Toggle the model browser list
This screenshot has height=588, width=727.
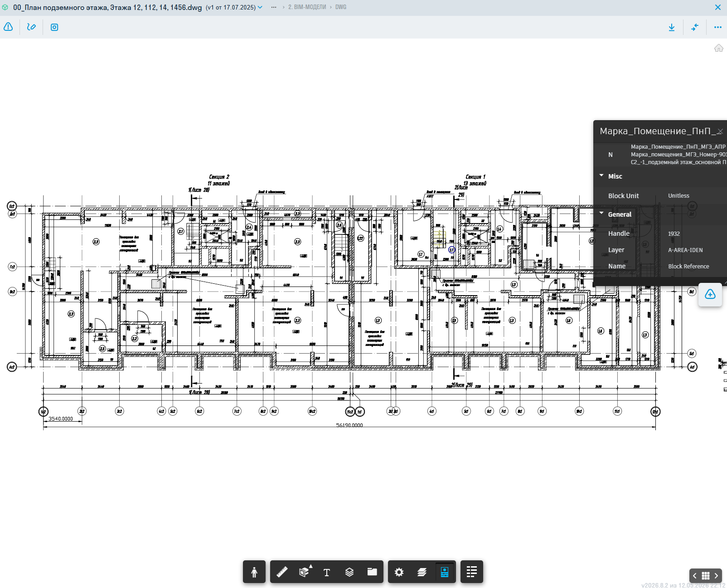(x=472, y=572)
